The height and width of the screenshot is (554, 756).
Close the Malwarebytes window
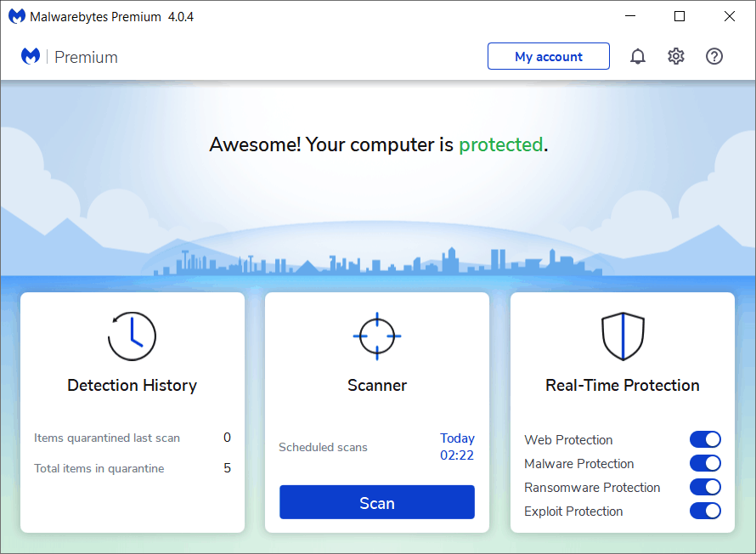pos(730,16)
